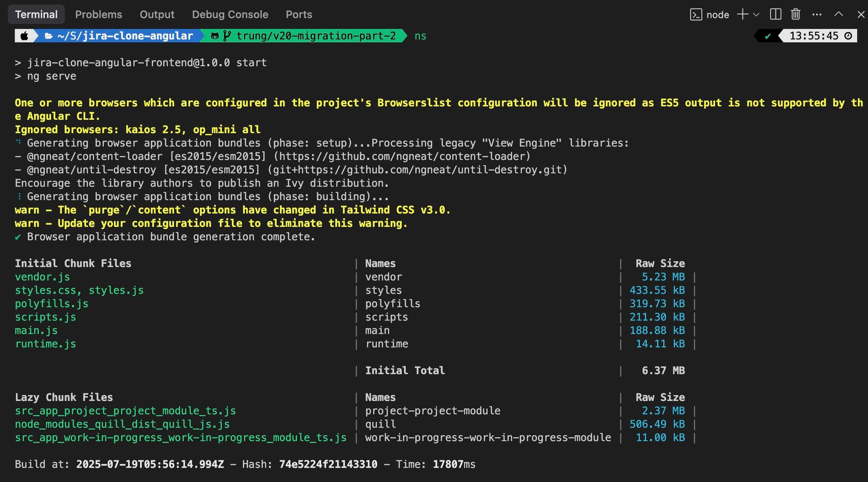The height and width of the screenshot is (482, 868).
Task: Open the more actions ellipsis menu
Action: coord(817,15)
